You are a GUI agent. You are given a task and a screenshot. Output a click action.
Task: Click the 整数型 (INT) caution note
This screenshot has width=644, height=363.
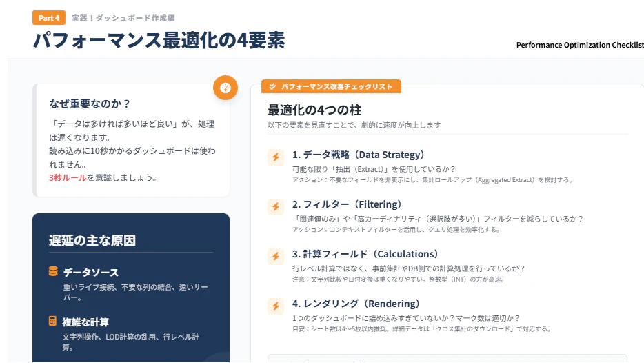(399, 279)
